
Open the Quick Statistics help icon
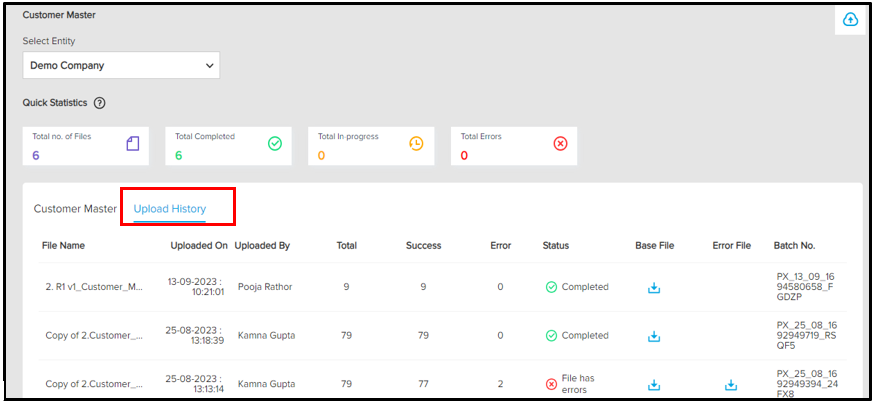click(x=100, y=103)
